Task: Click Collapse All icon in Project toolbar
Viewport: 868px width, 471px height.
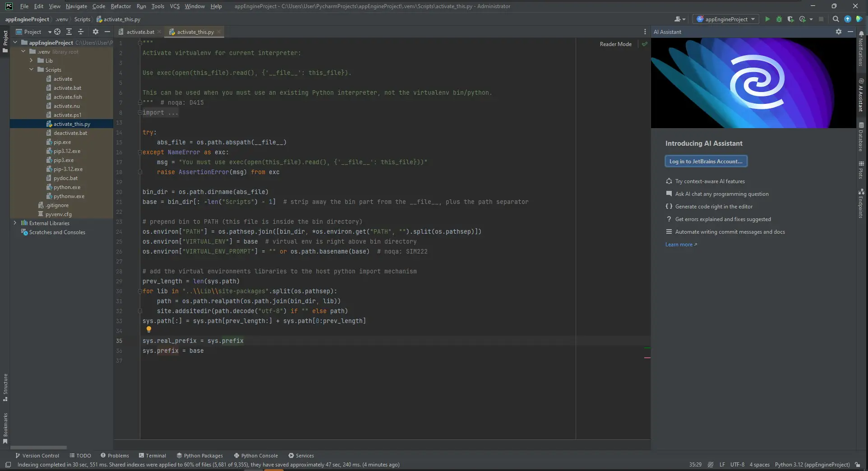Action: click(x=81, y=32)
